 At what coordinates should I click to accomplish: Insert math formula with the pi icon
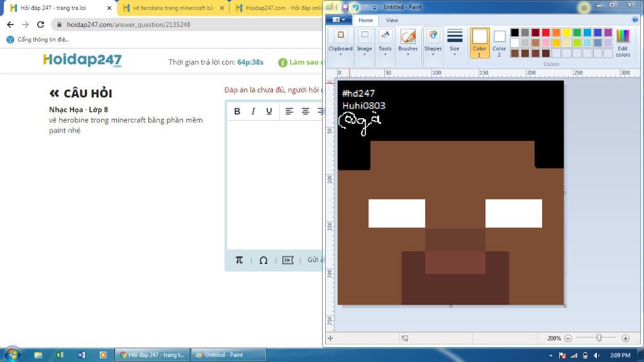pos(239,260)
